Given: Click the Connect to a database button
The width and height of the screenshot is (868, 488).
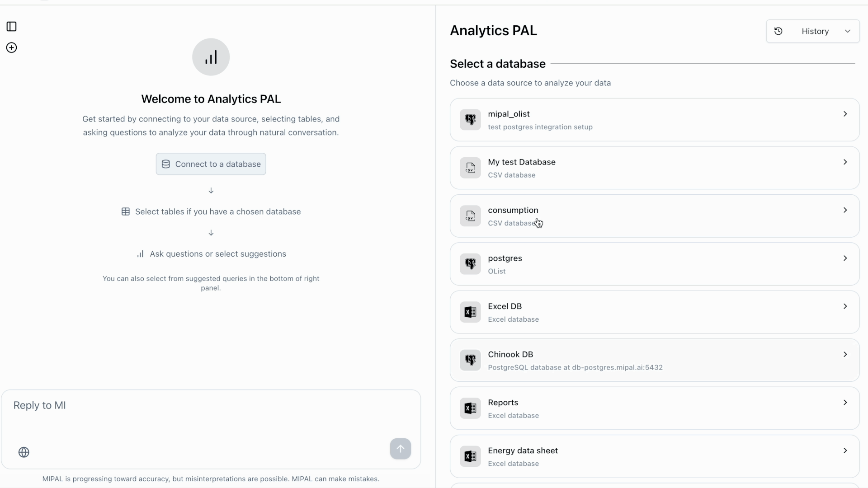Looking at the screenshot, I should click(x=211, y=164).
